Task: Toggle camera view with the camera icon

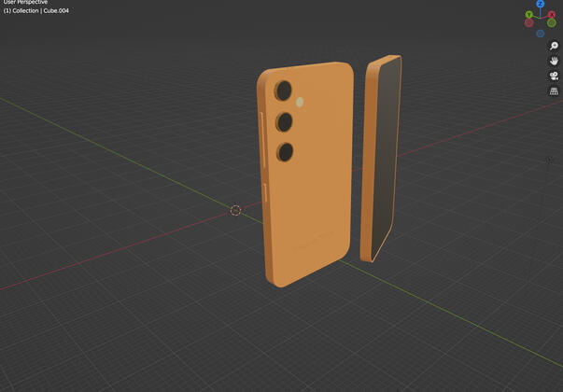Action: (554, 77)
